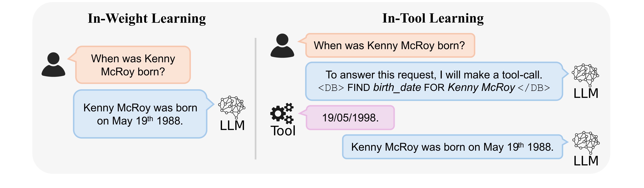Viewport: 644px width, 188px height.
Task: Click the "LLM" label at the bottom right
Action: (x=586, y=161)
